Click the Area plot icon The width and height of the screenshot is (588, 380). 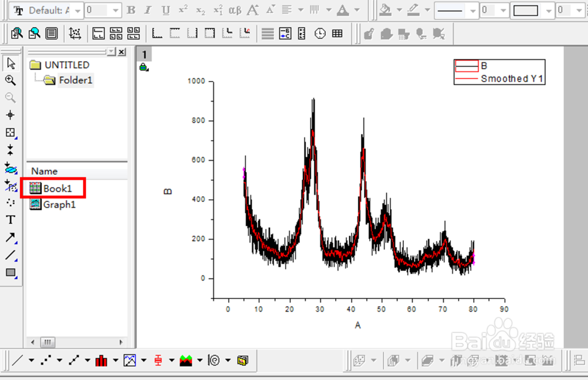[x=186, y=361]
